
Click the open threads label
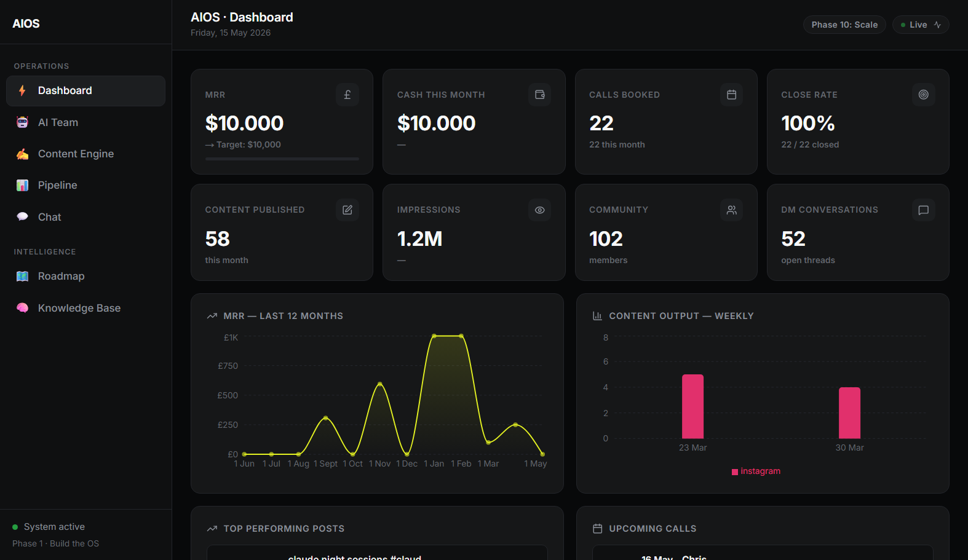[808, 260]
